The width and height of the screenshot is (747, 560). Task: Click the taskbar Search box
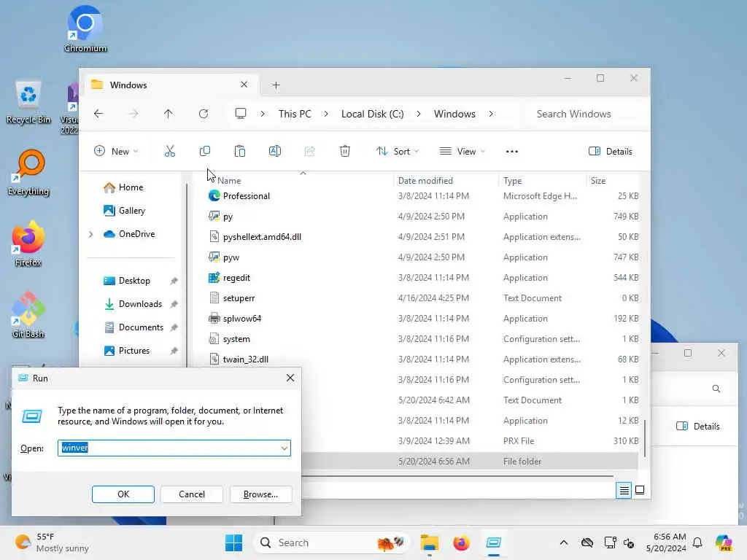click(x=332, y=542)
